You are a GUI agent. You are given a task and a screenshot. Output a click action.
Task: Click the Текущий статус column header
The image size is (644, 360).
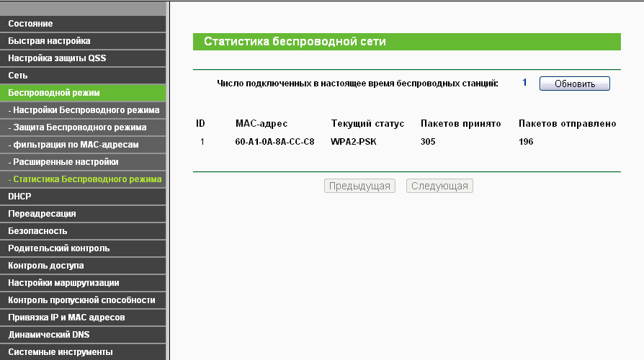367,124
